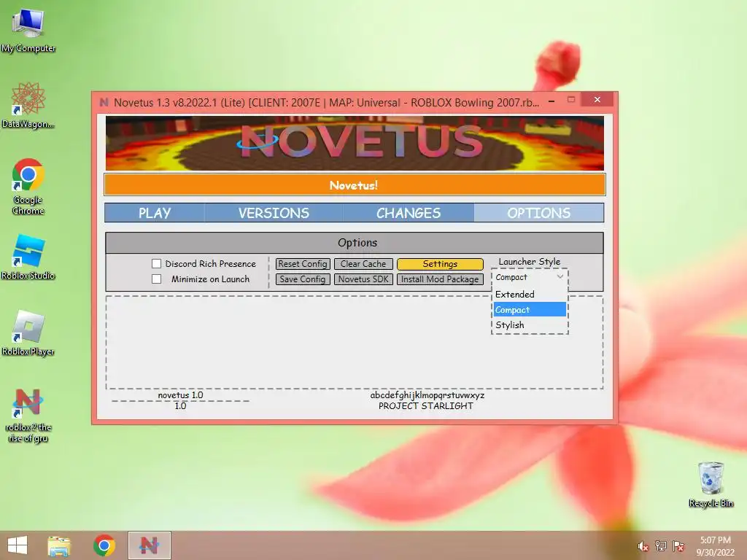747x560 pixels.
Task: Switch to the CHANGES tab
Action: (x=409, y=213)
